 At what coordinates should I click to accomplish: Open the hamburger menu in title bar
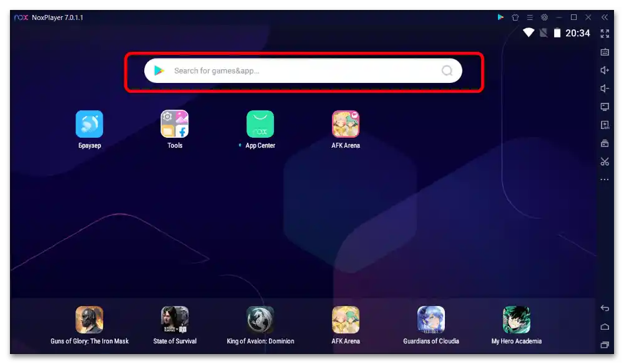[530, 17]
